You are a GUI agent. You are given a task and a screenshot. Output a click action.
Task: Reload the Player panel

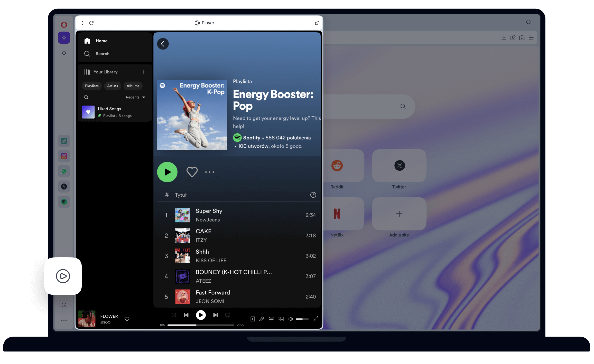91,23
